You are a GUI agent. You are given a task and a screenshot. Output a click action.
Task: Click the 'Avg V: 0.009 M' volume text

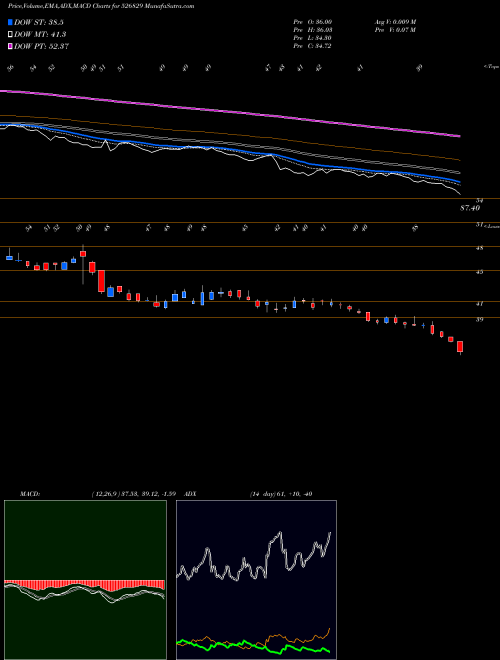click(x=395, y=22)
